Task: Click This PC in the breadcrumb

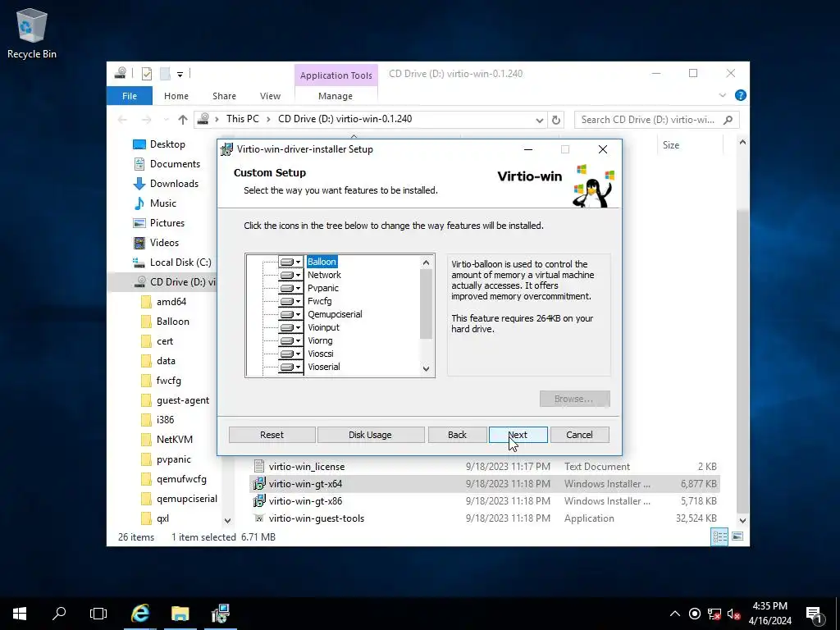Action: click(242, 119)
